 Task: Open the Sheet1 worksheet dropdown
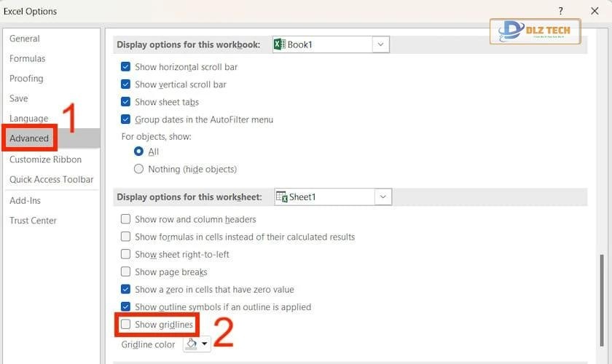coord(383,197)
